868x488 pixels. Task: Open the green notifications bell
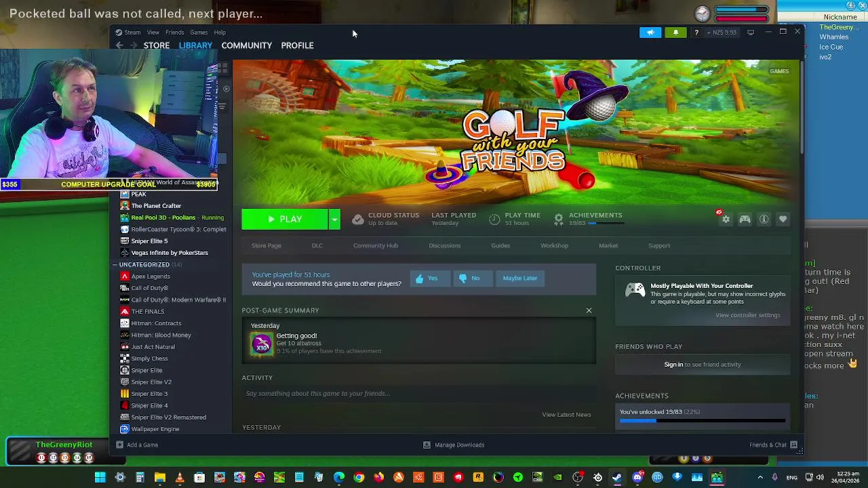[675, 32]
